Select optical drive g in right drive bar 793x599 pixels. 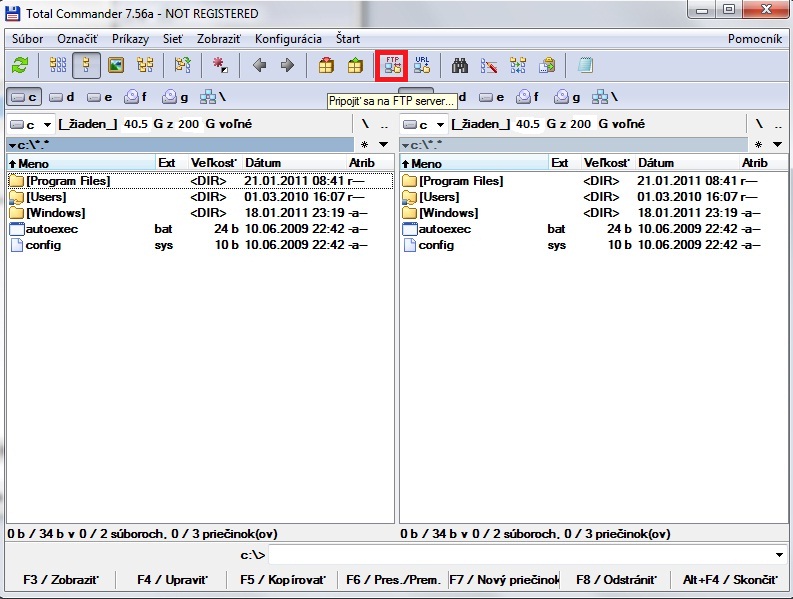point(566,97)
